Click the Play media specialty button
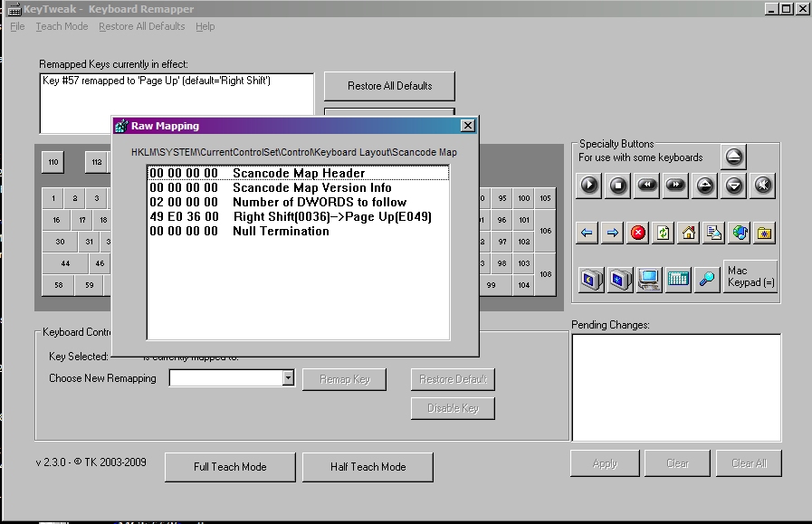This screenshot has width=812, height=524. 588,186
